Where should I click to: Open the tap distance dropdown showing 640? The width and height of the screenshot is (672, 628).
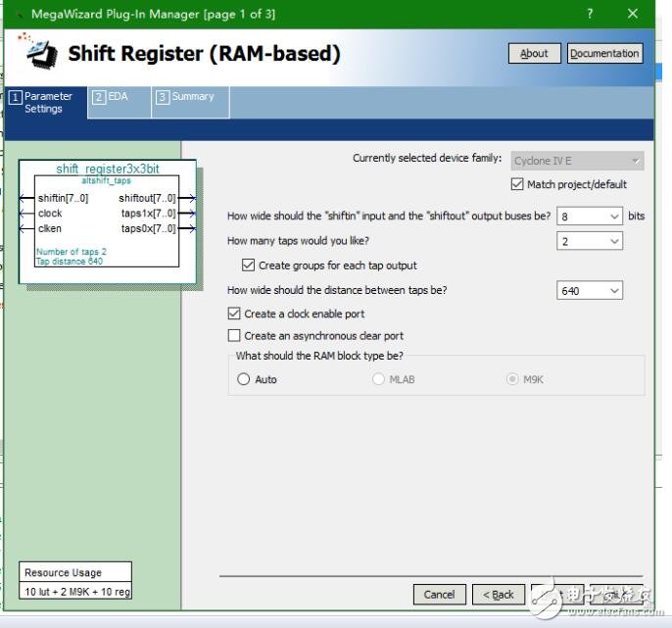[590, 291]
